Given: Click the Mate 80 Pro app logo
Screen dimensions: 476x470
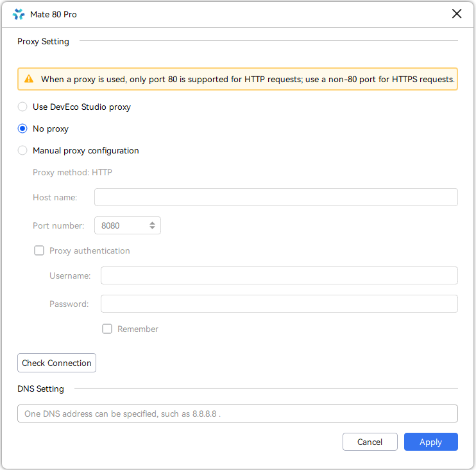Looking at the screenshot, I should (x=19, y=14).
